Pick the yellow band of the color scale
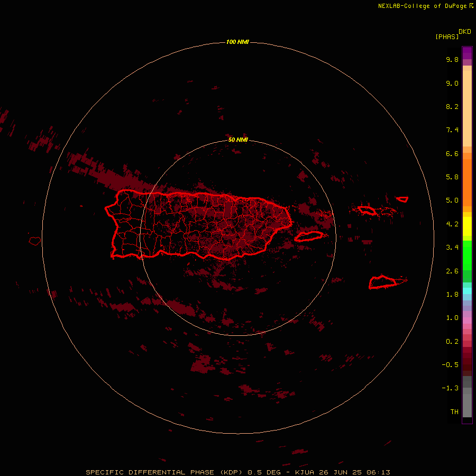Screen dimensions: 476x476 point(467,226)
